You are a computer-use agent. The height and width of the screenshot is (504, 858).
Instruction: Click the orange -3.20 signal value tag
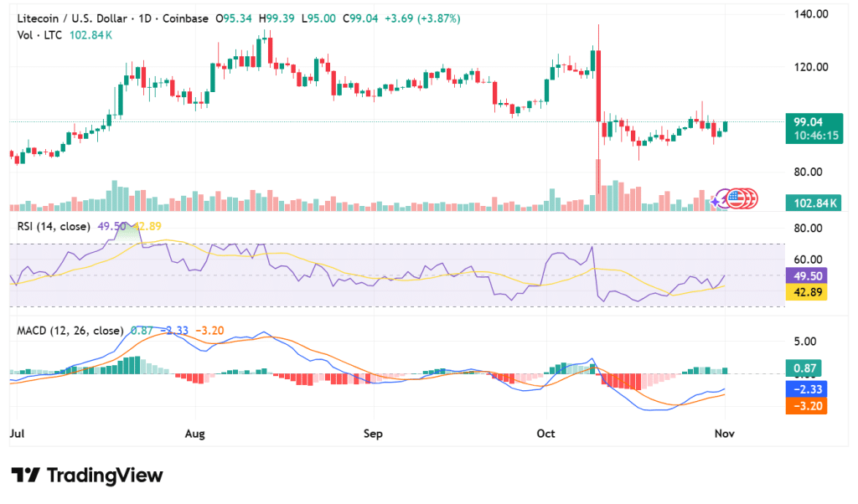point(807,405)
